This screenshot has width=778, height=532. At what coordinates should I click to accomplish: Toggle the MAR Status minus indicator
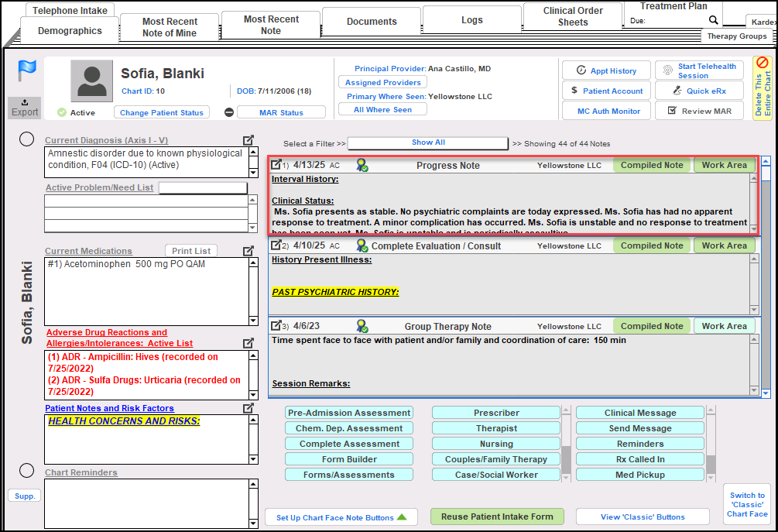[x=229, y=112]
